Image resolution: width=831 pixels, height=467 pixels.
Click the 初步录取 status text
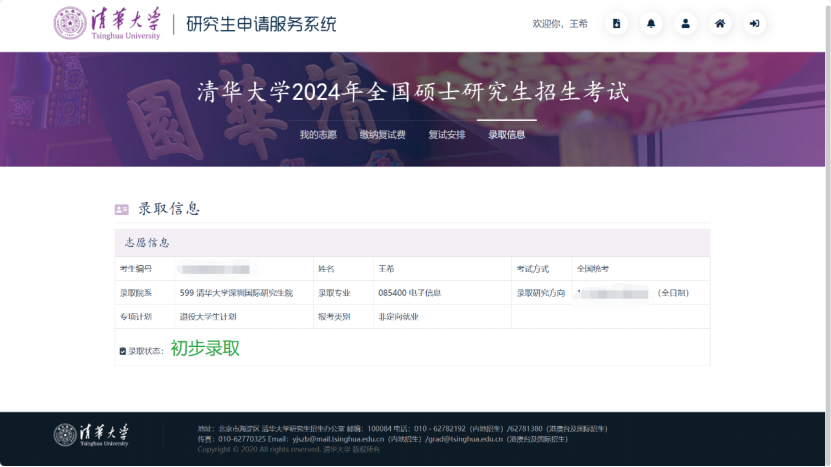pos(205,349)
